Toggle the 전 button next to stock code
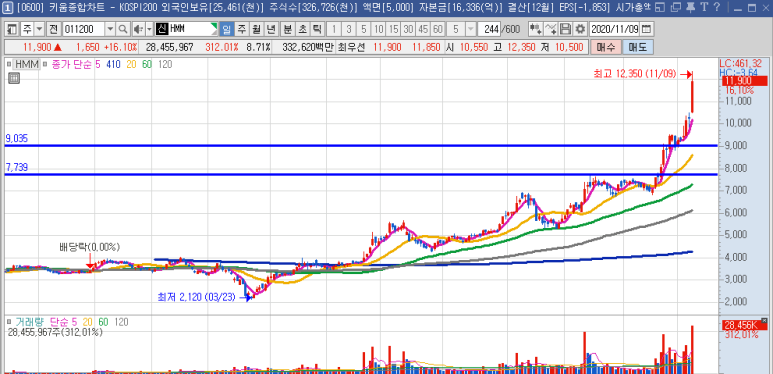The height and width of the screenshot is (374, 773). point(53,29)
